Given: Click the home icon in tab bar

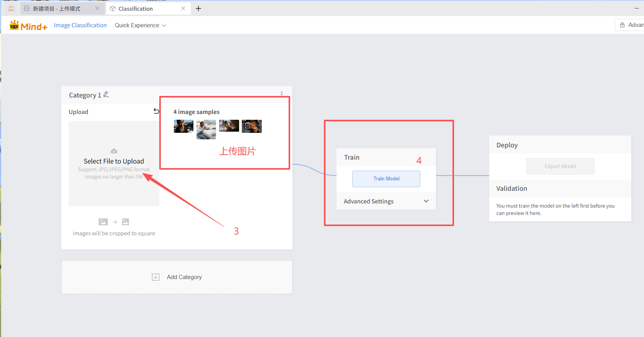Looking at the screenshot, I should pos(11,8).
